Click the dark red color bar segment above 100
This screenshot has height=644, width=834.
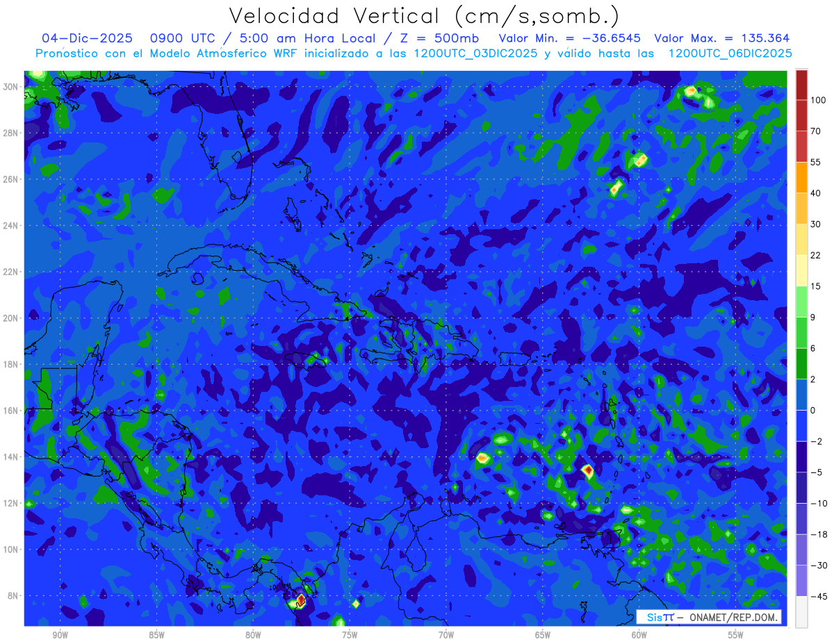(x=801, y=85)
